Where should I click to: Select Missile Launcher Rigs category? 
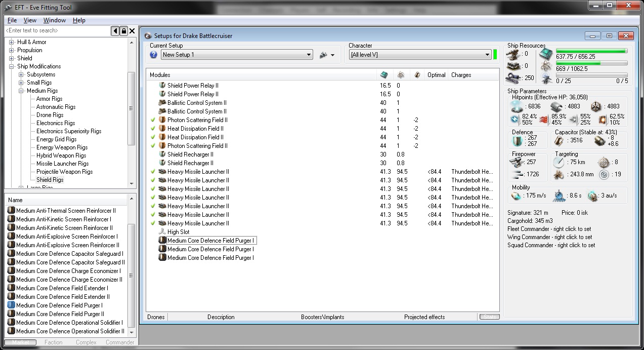pyautogui.click(x=63, y=164)
